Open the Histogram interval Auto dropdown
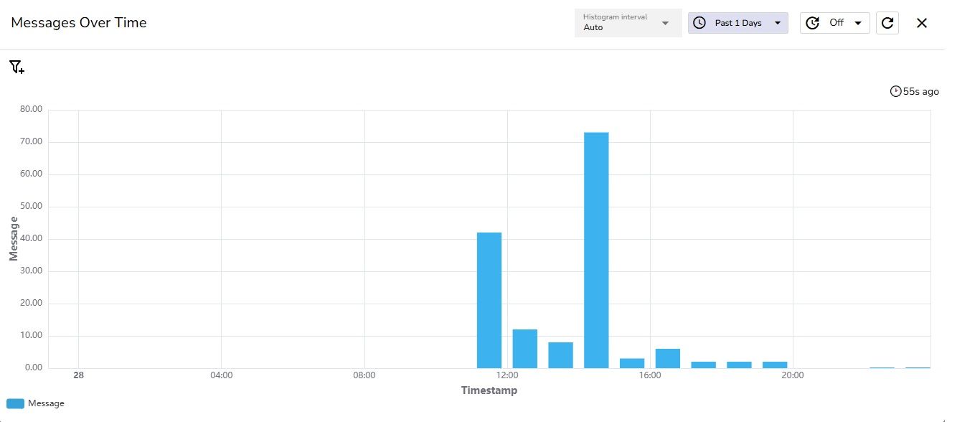Viewport: 980px width, 422px height. click(628, 22)
